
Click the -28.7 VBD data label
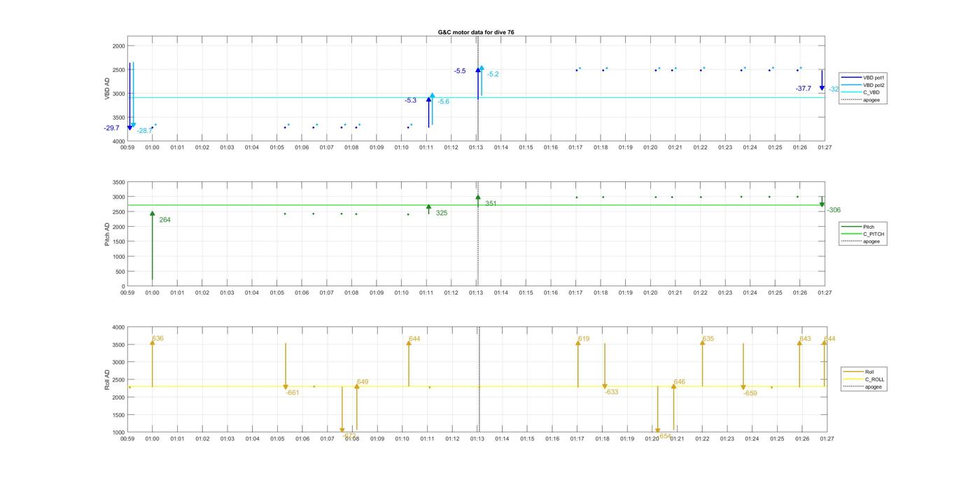tap(144, 131)
